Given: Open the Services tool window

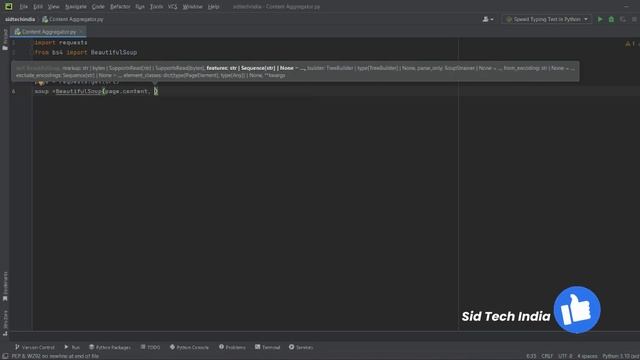Looking at the screenshot, I should coord(301,347).
